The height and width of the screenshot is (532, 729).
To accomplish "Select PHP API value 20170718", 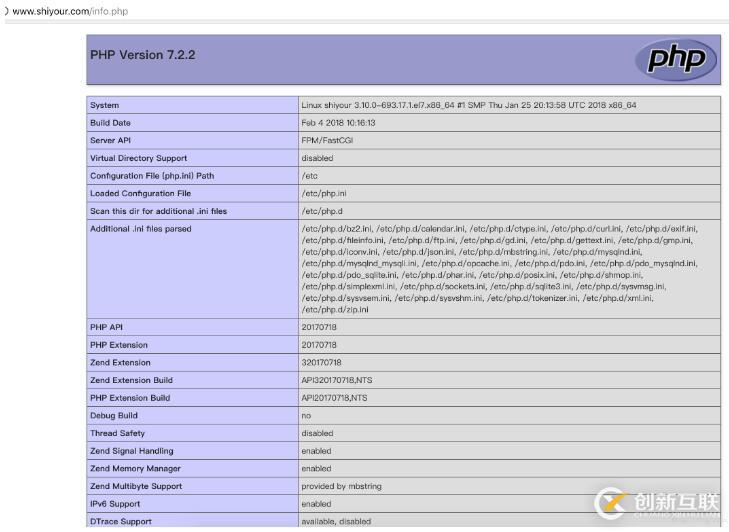I will [319, 327].
